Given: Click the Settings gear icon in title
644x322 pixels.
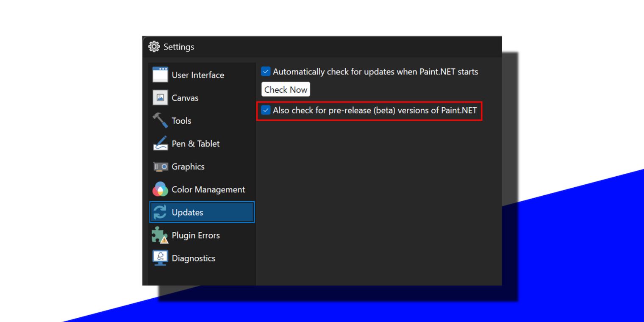Looking at the screenshot, I should (154, 47).
